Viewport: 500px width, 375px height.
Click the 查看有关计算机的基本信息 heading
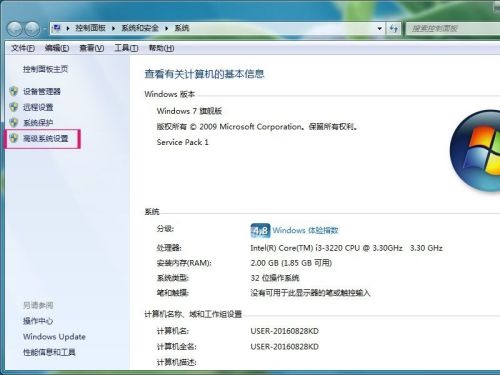[x=204, y=74]
